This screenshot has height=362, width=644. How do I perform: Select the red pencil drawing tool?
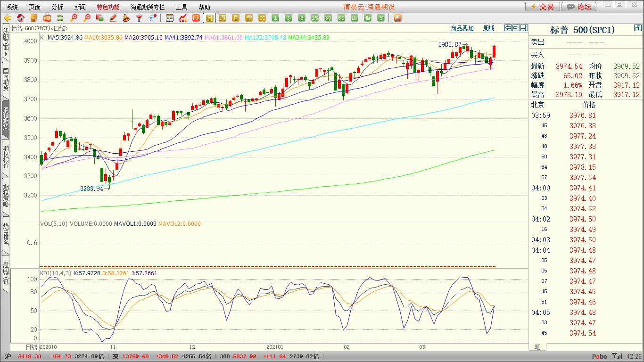point(113,18)
